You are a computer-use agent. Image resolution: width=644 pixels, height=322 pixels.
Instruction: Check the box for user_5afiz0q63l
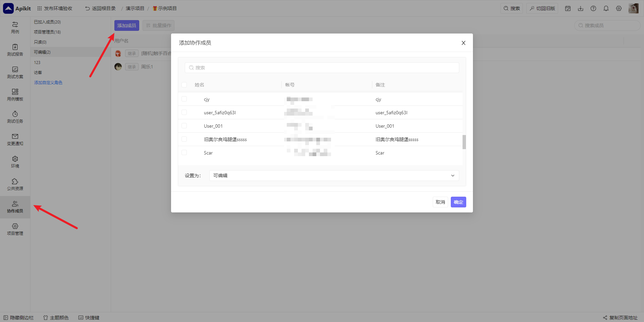[184, 112]
